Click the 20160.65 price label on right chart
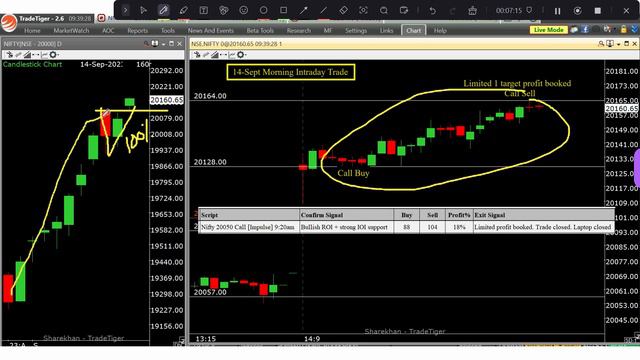Image resolution: width=640 pixels, height=360 pixels. click(621, 109)
